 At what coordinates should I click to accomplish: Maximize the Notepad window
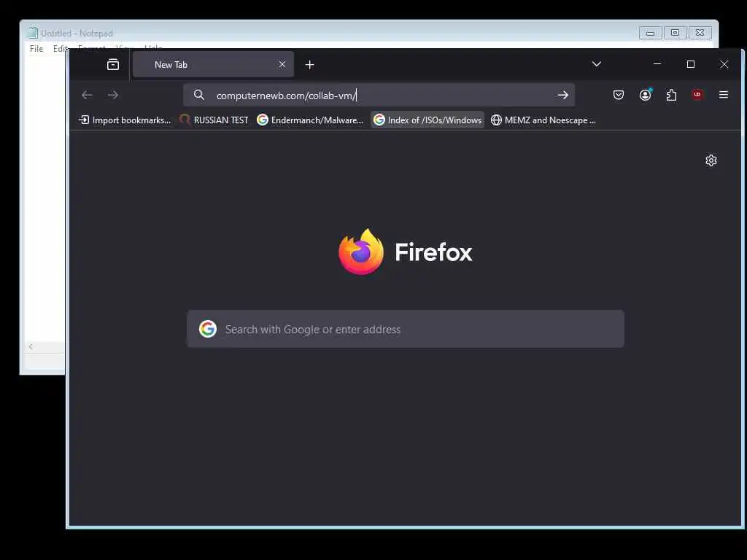click(675, 33)
